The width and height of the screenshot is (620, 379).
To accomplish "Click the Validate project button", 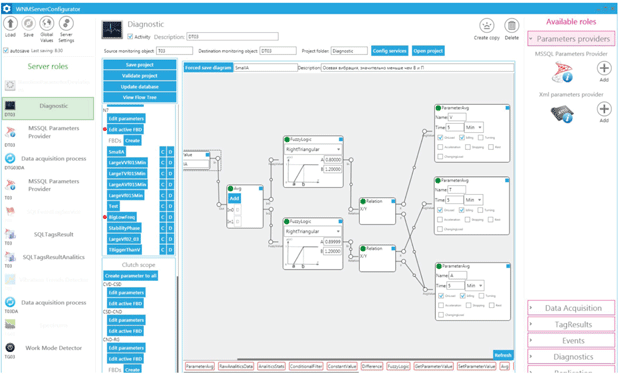I will 140,76.
